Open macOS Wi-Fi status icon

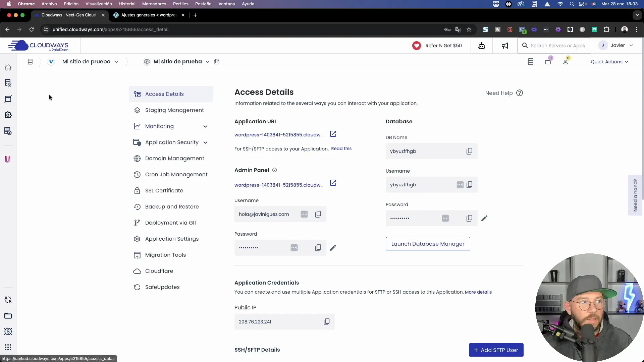(560, 4)
